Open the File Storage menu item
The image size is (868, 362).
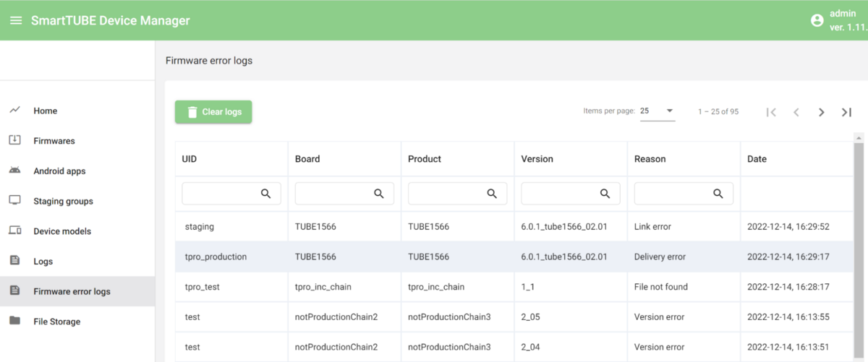click(x=77, y=322)
